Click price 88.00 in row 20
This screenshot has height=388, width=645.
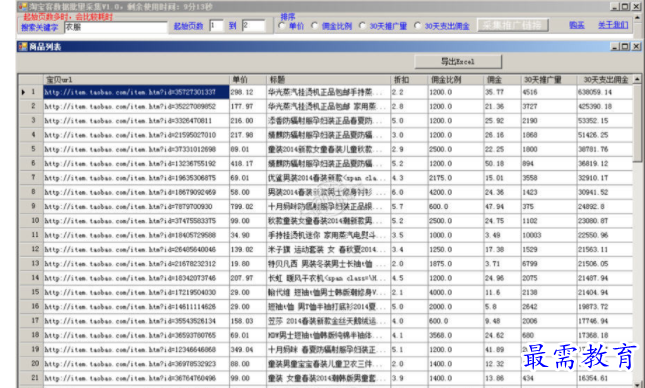coord(248,364)
